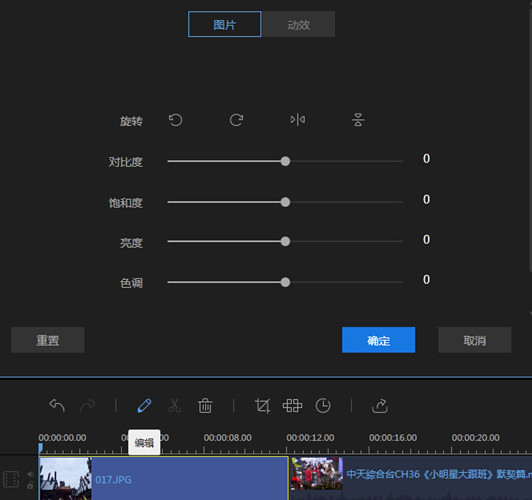Click the 色调 slider handle
This screenshot has height=500, width=532.
(285, 282)
